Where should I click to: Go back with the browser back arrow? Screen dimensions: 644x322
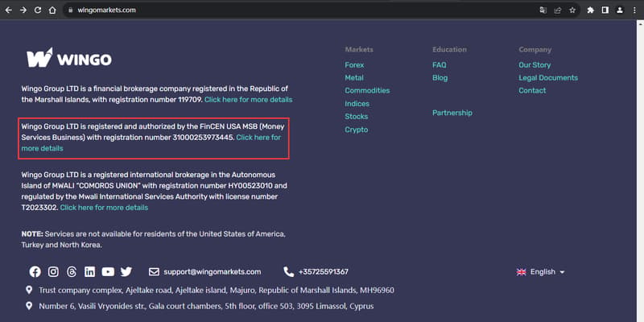(x=9, y=10)
